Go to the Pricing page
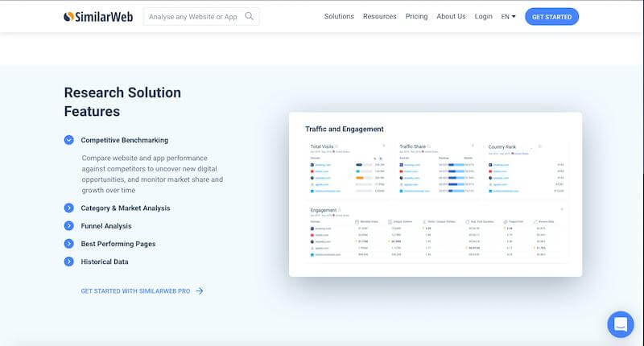This screenshot has width=644, height=346. click(x=416, y=16)
